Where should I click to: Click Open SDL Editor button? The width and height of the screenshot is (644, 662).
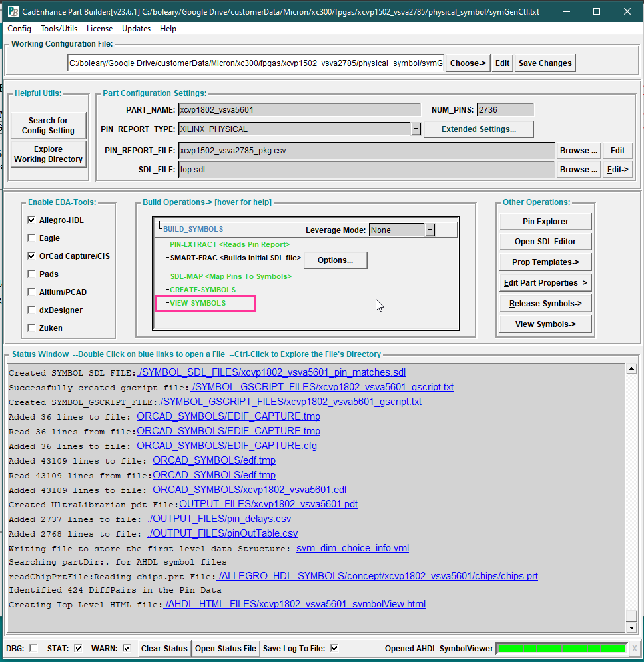(x=545, y=242)
